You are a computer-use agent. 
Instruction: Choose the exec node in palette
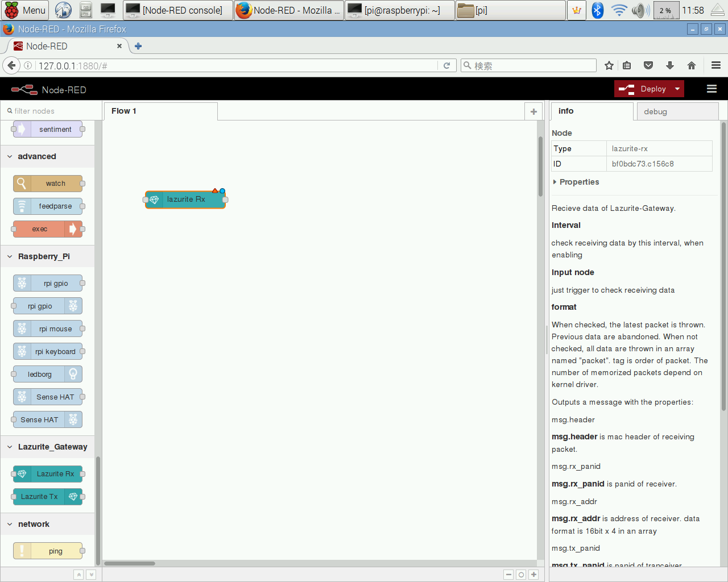click(x=48, y=229)
